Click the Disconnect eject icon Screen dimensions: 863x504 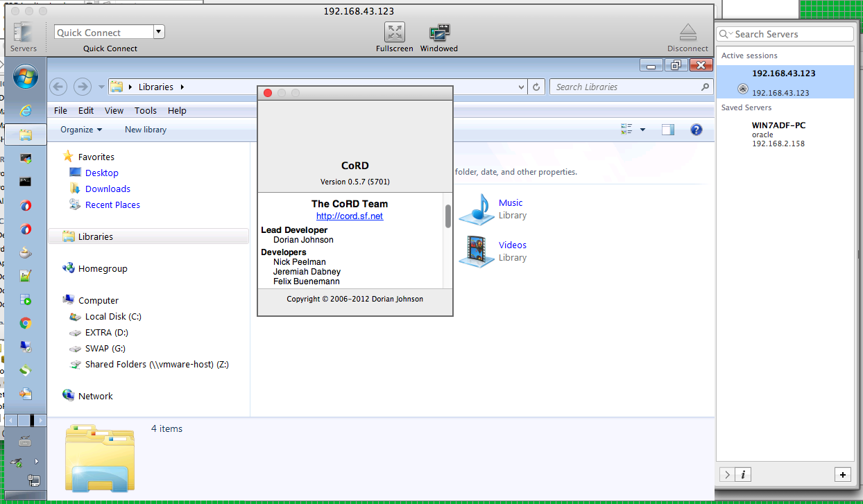[687, 32]
